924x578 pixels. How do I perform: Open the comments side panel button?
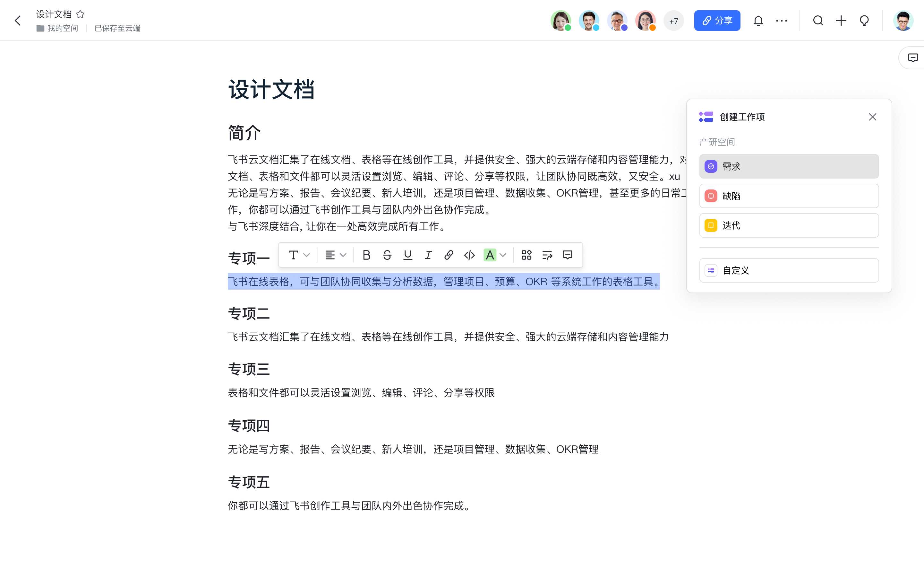(x=912, y=58)
